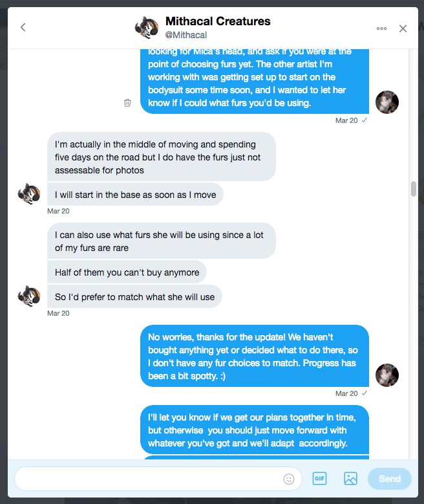Image resolution: width=424 pixels, height=504 pixels.
Task: Go back using the left arrow
Action: pyautogui.click(x=23, y=27)
